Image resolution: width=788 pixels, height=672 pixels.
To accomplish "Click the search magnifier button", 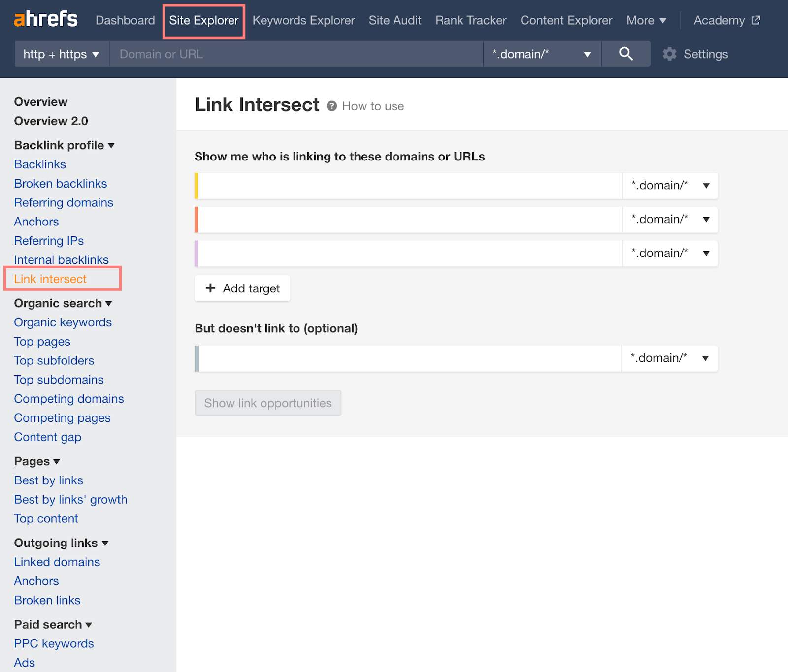I will [626, 54].
